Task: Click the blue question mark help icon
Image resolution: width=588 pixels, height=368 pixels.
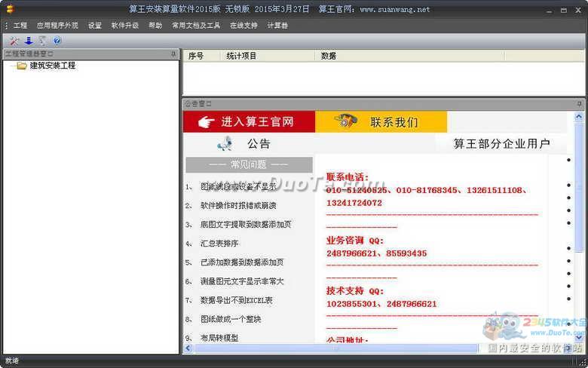Action: tap(57, 41)
